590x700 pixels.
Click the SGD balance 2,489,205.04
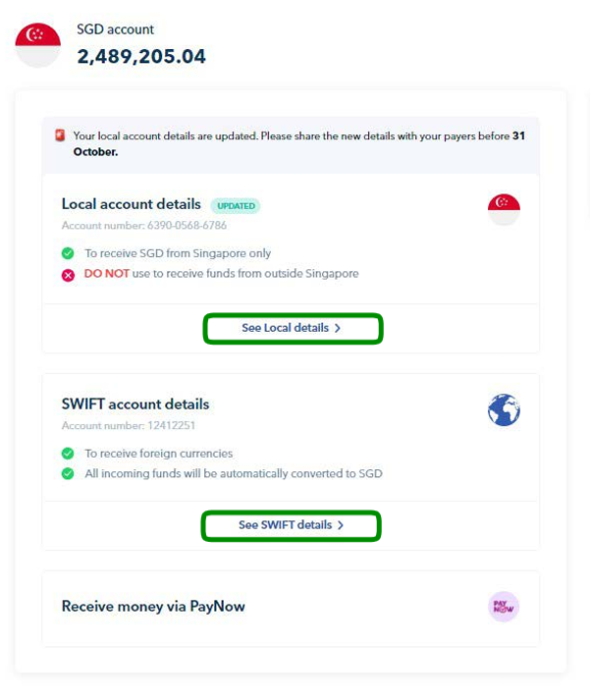(141, 57)
